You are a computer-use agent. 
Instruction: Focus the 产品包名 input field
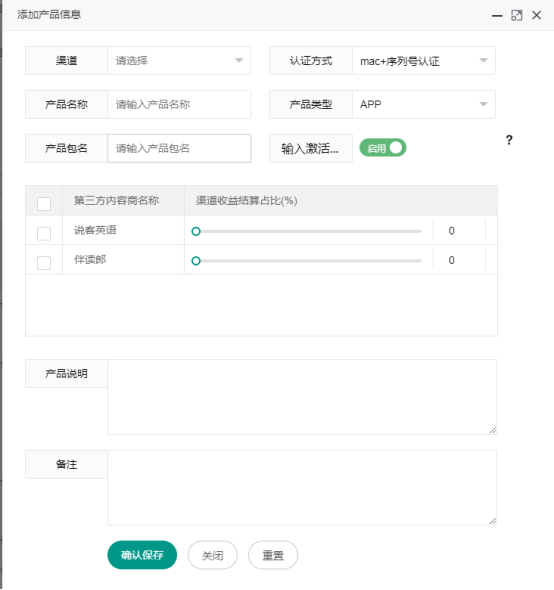[179, 148]
